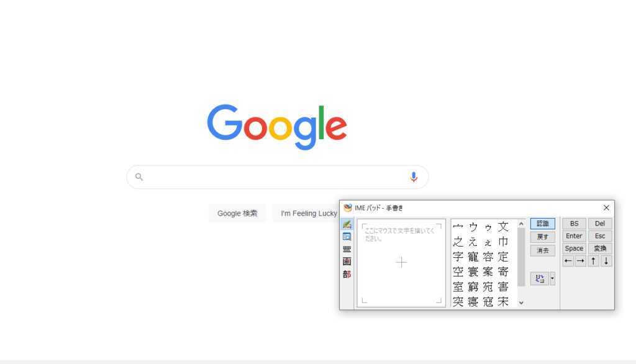The width and height of the screenshot is (636, 364).
Task: Select candidate character 宛
Action: pos(488,287)
